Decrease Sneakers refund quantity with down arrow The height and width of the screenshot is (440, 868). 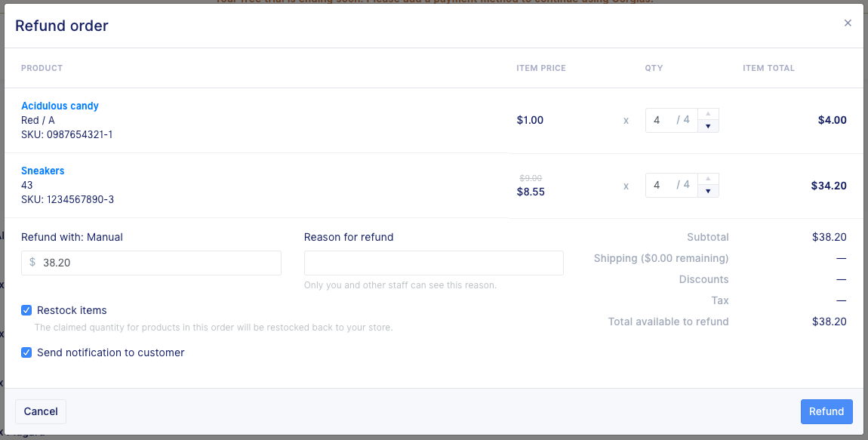point(708,191)
